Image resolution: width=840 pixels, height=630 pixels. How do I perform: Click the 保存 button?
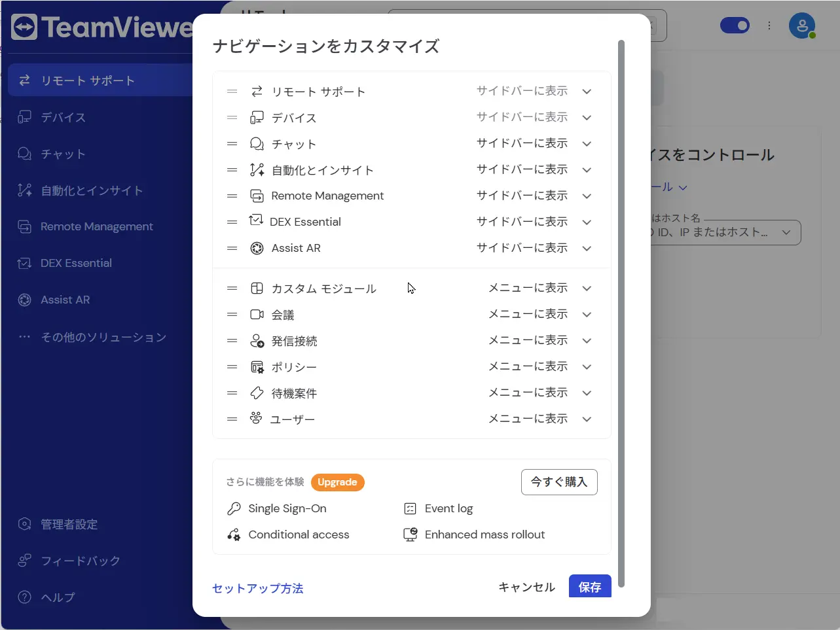590,587
